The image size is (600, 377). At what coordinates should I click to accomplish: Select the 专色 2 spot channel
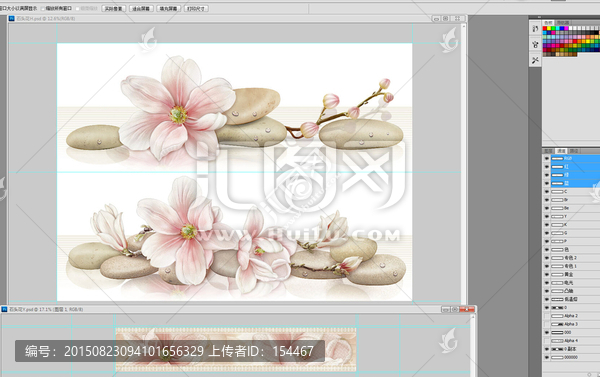[575, 258]
